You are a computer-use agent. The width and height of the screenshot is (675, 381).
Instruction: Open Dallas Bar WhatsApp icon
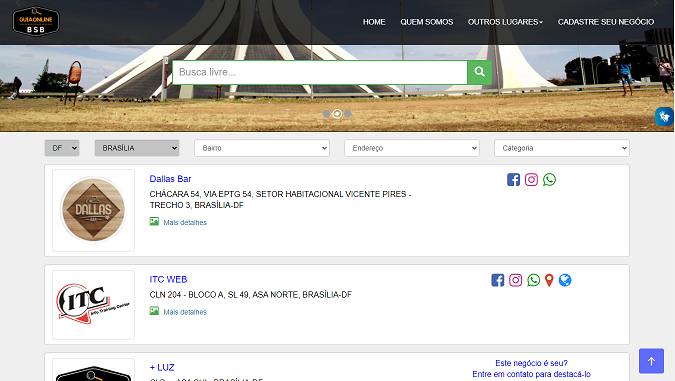coord(549,180)
